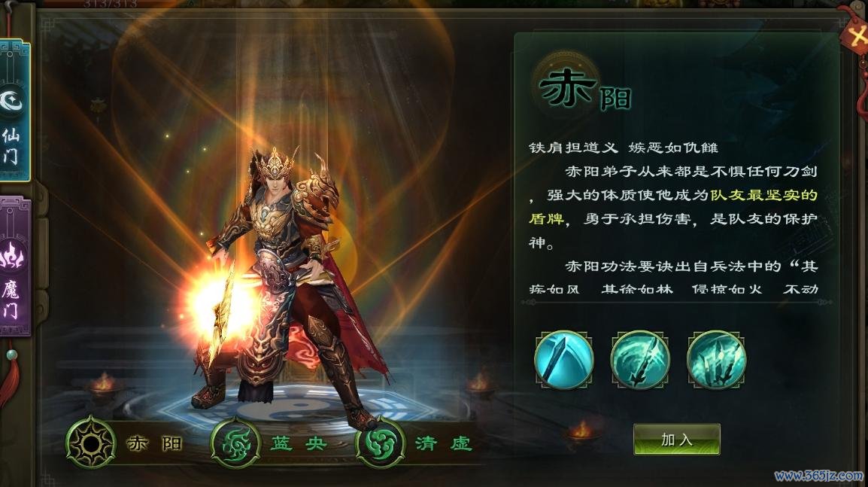The image size is (868, 487).
Task: Click the purple flame emblem on 魔门
Action: coord(13,257)
